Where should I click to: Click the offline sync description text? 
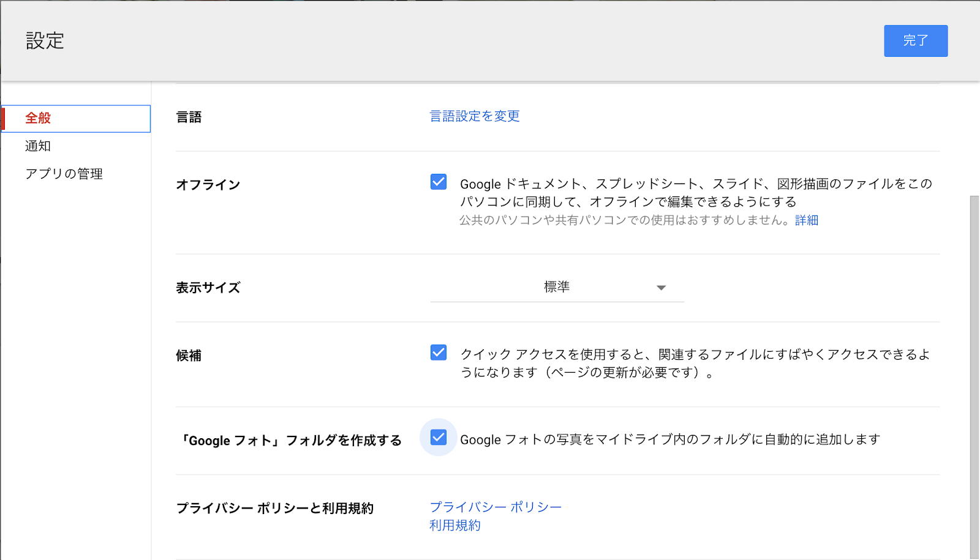696,193
